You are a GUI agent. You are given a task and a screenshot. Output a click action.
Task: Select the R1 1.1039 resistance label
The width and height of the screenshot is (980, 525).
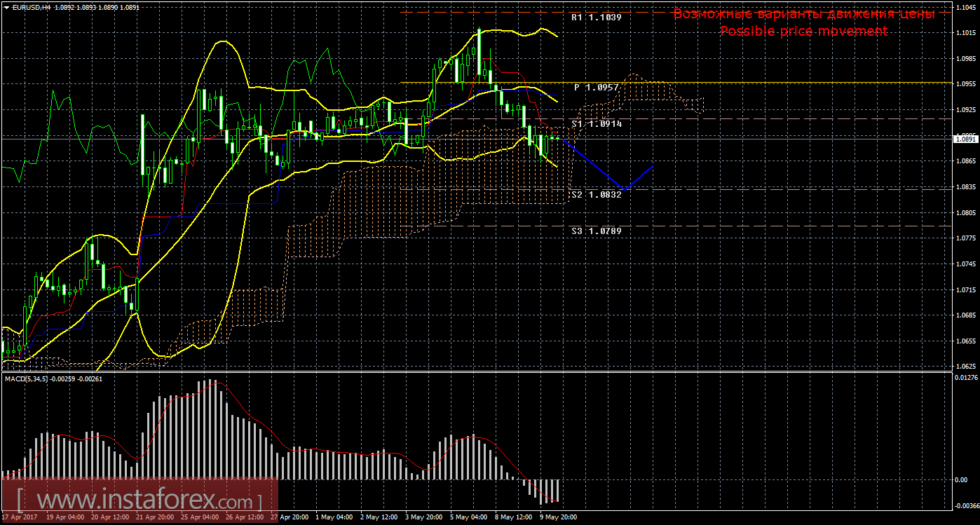596,17
